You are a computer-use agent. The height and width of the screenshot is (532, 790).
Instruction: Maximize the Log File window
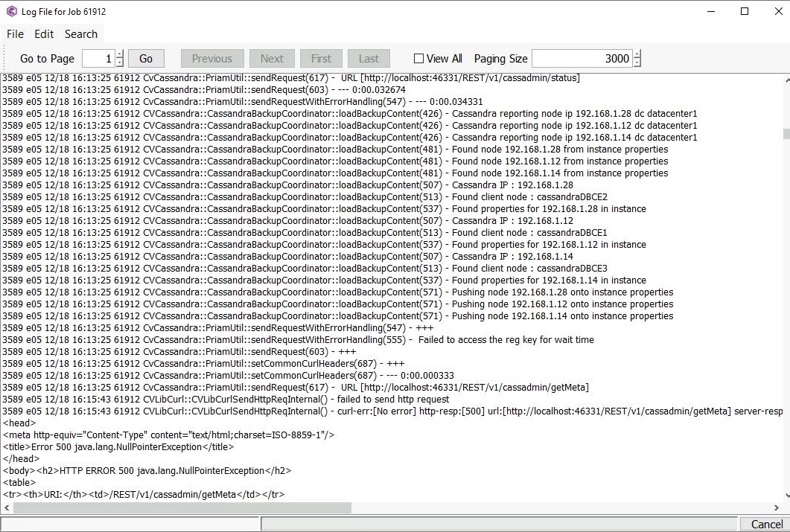click(x=744, y=11)
